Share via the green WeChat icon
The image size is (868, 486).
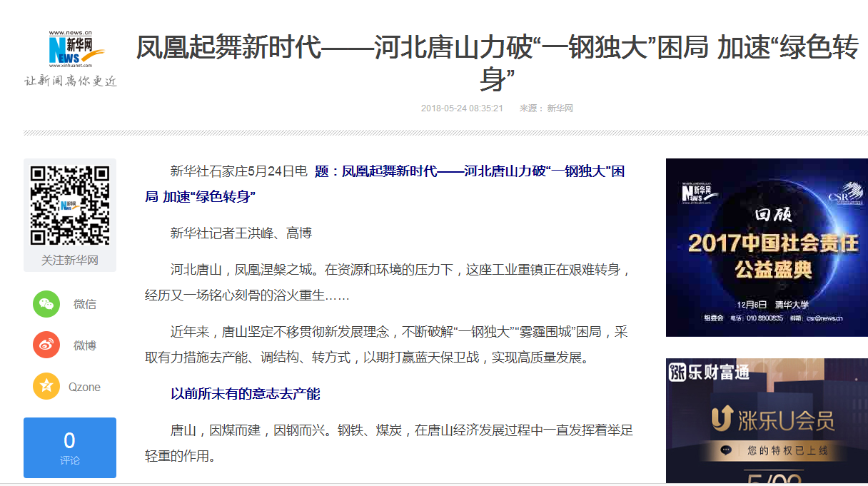[46, 304]
